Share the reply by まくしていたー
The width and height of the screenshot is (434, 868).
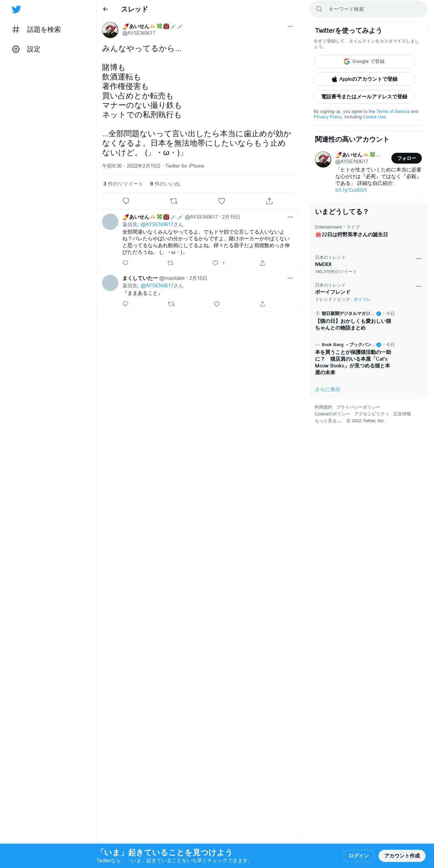[x=263, y=304]
